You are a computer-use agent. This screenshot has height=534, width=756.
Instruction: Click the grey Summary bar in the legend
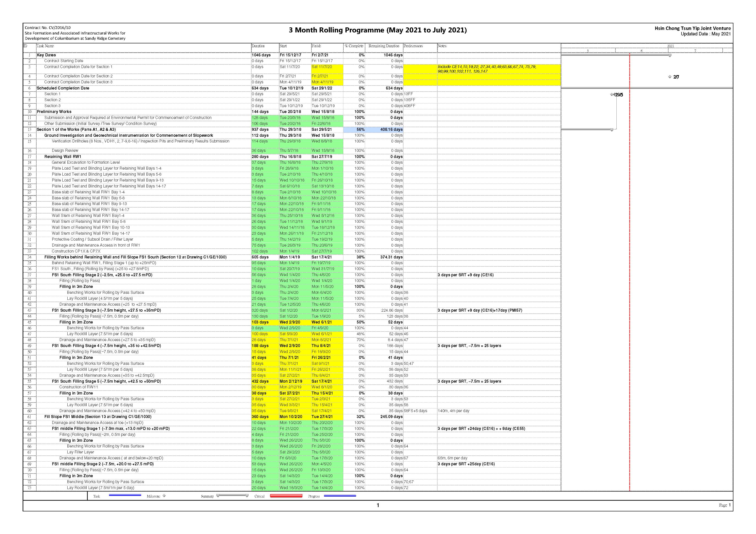(232, 495)
